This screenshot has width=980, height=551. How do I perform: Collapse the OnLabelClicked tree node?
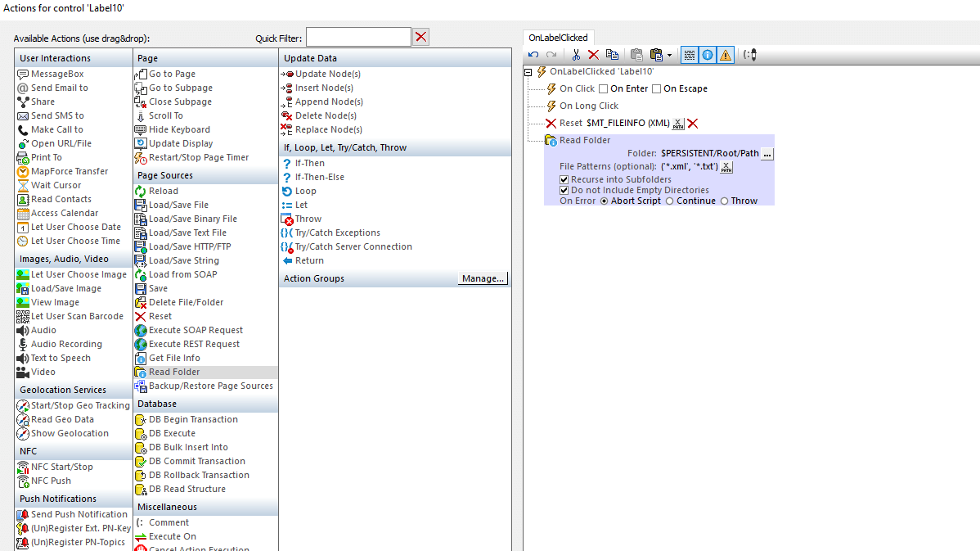tap(528, 72)
